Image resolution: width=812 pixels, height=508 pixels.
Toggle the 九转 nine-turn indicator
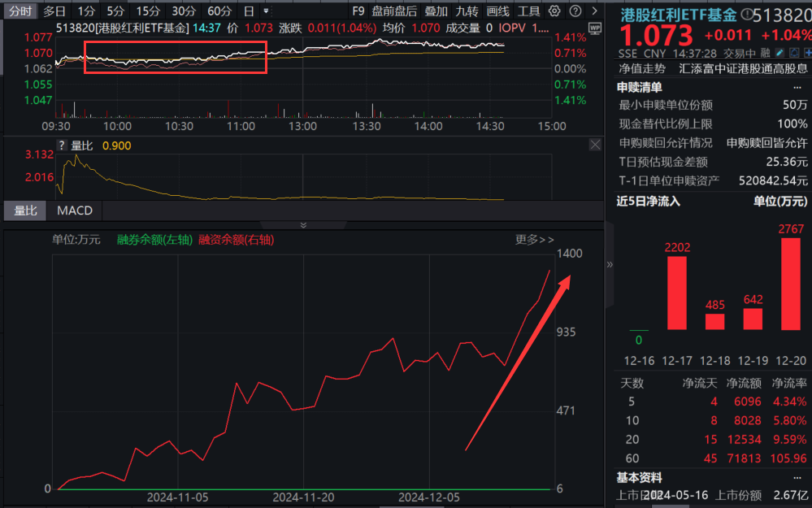[468, 11]
